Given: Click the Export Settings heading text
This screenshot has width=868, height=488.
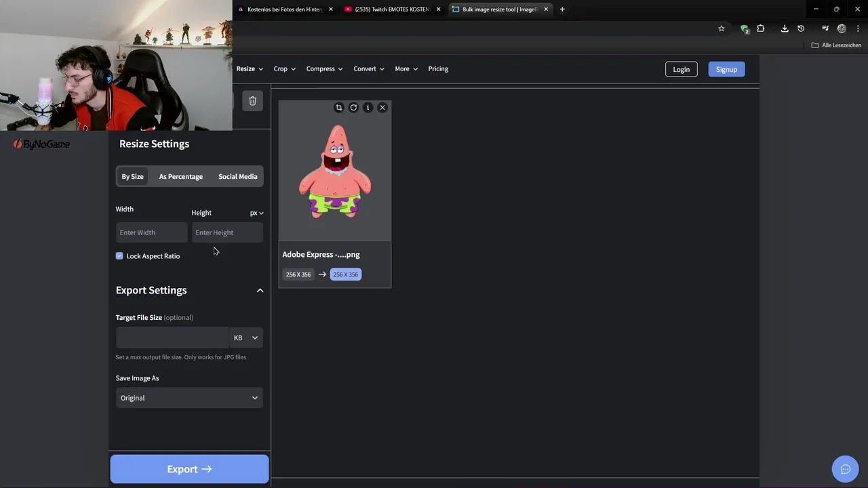Looking at the screenshot, I should point(151,290).
